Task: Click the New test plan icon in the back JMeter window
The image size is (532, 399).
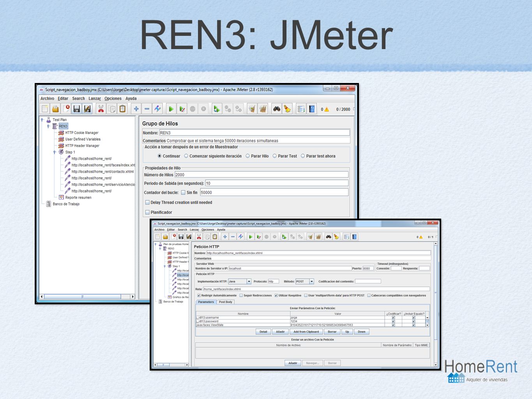Action: point(45,109)
